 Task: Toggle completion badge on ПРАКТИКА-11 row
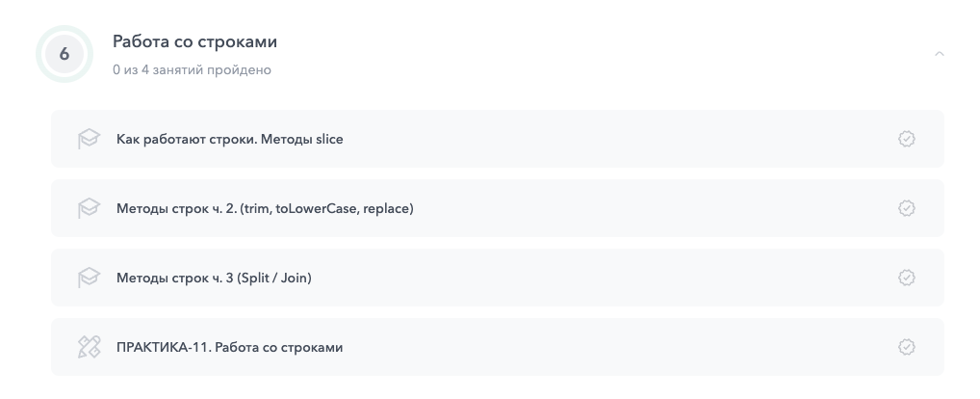click(906, 347)
